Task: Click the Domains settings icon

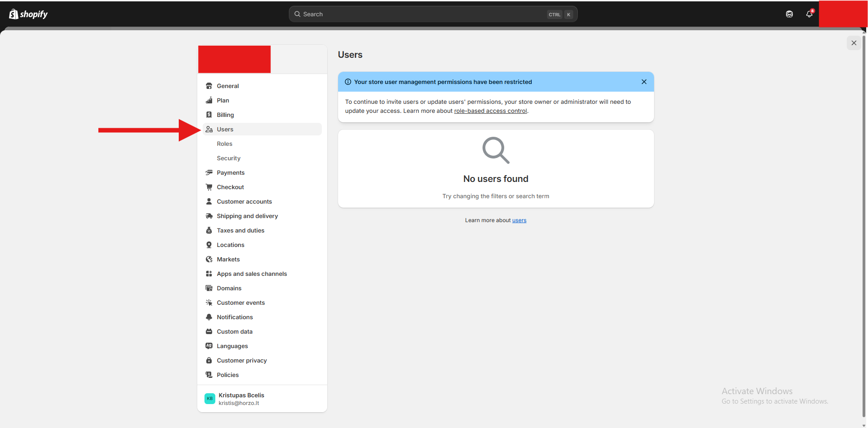Action: 209,288
